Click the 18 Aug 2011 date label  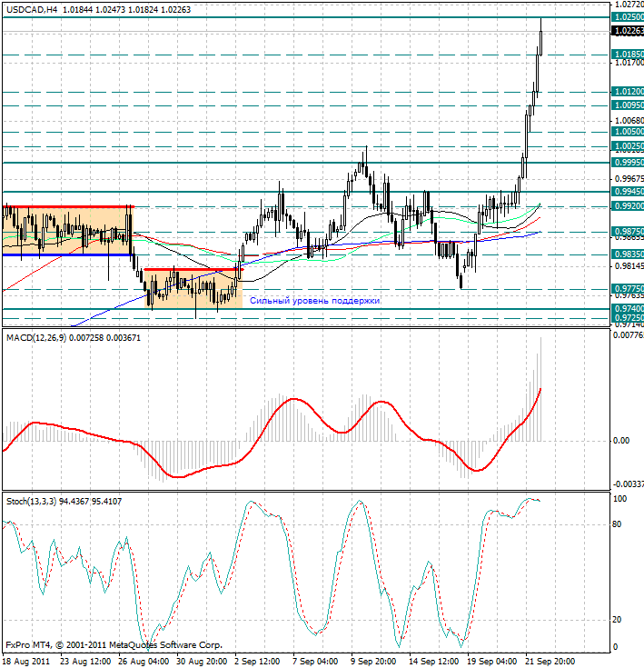coord(25,661)
